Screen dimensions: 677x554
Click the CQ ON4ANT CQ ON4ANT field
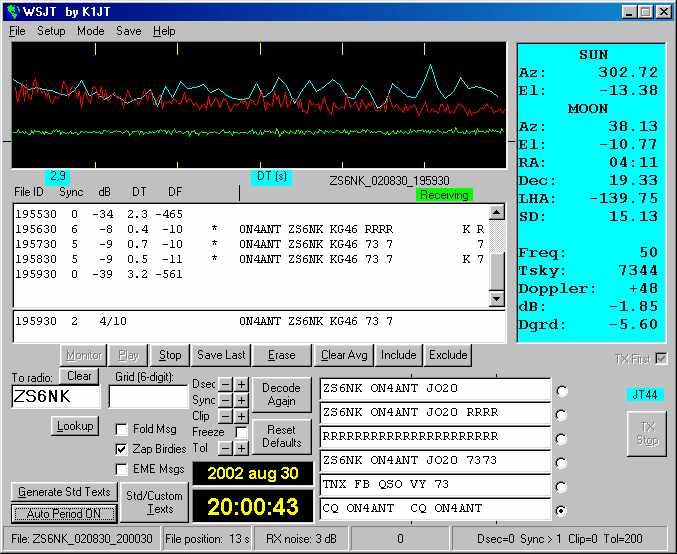click(x=435, y=509)
